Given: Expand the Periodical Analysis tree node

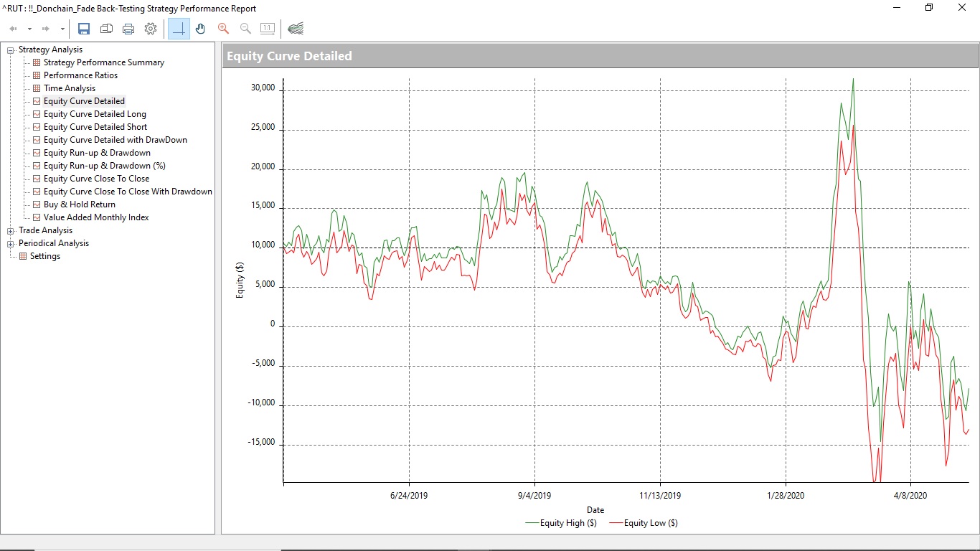Looking at the screenshot, I should pos(11,244).
